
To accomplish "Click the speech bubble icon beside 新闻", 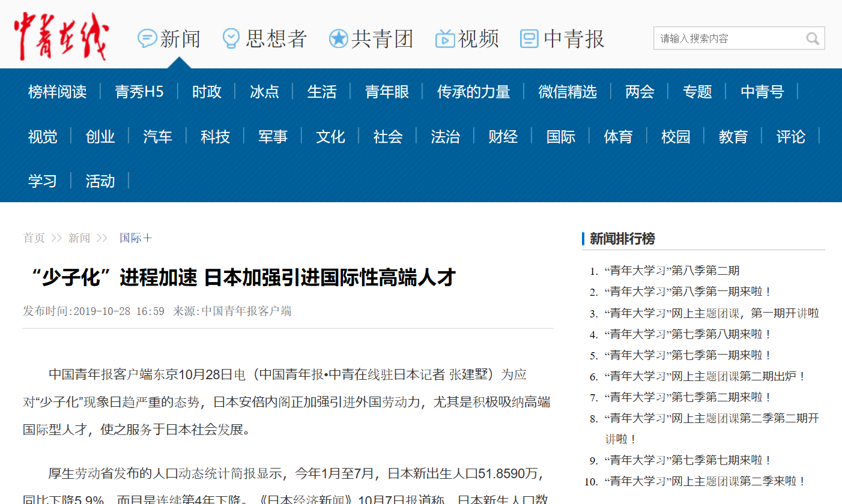I will 147,39.
